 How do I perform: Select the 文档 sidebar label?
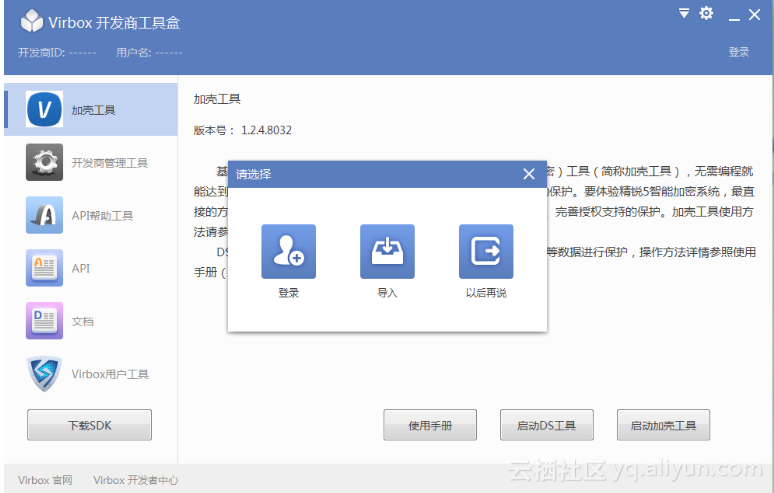pyautogui.click(x=82, y=321)
